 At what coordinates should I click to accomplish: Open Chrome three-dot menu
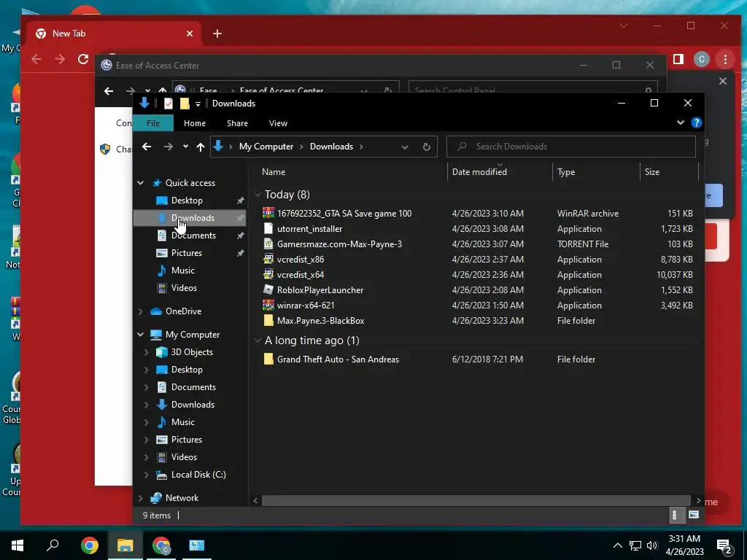click(725, 59)
